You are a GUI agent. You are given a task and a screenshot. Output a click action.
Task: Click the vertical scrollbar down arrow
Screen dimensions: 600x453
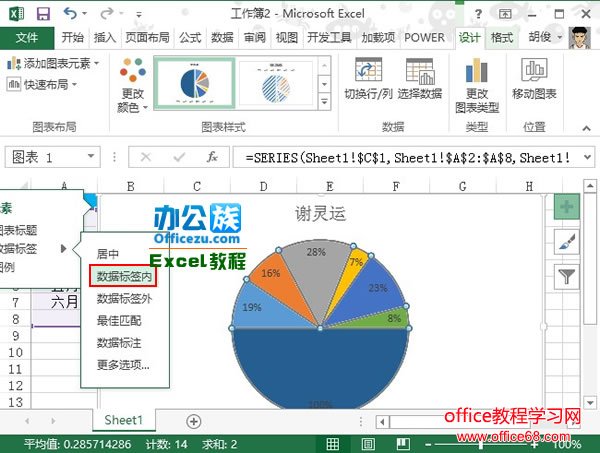589,402
